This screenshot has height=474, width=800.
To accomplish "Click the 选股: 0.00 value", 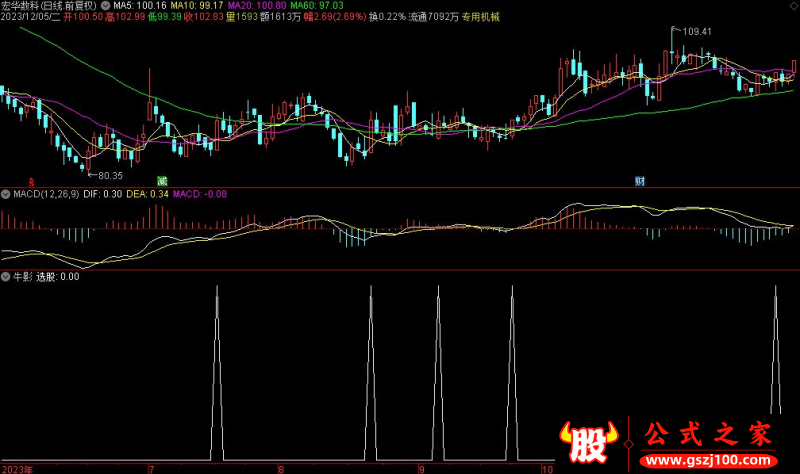I will tap(58, 277).
